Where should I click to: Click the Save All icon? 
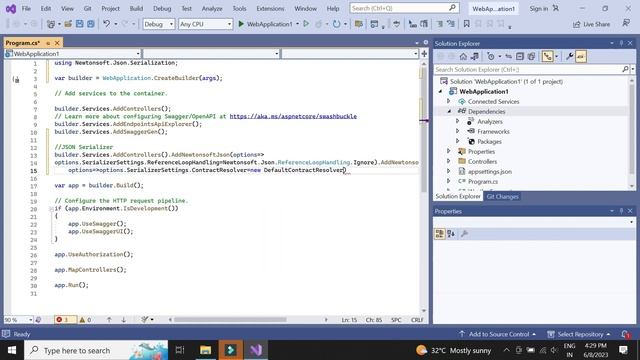click(x=91, y=24)
